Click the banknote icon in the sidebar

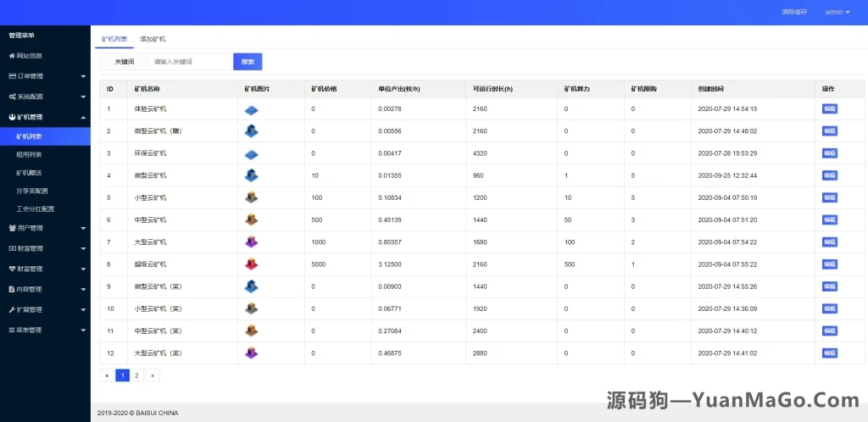pyautogui.click(x=12, y=248)
